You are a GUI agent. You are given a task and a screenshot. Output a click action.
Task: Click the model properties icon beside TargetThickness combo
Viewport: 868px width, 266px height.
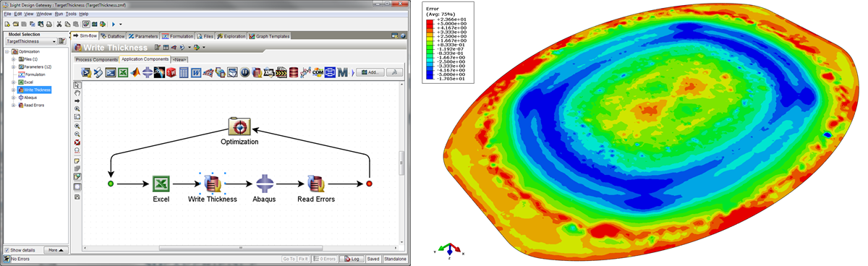click(x=61, y=41)
